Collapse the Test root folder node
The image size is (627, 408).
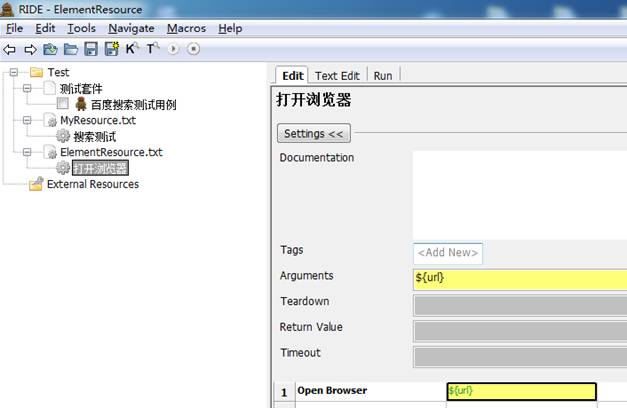[x=13, y=73]
